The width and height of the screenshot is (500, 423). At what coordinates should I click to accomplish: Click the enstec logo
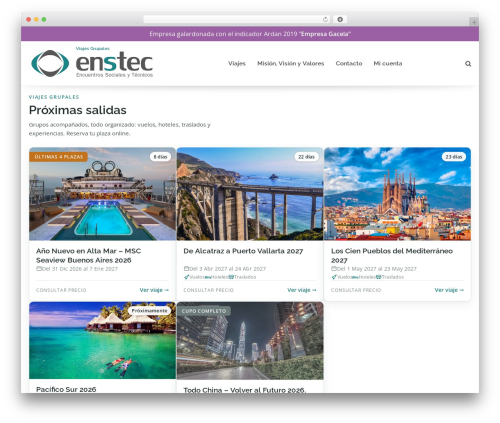pyautogui.click(x=92, y=63)
